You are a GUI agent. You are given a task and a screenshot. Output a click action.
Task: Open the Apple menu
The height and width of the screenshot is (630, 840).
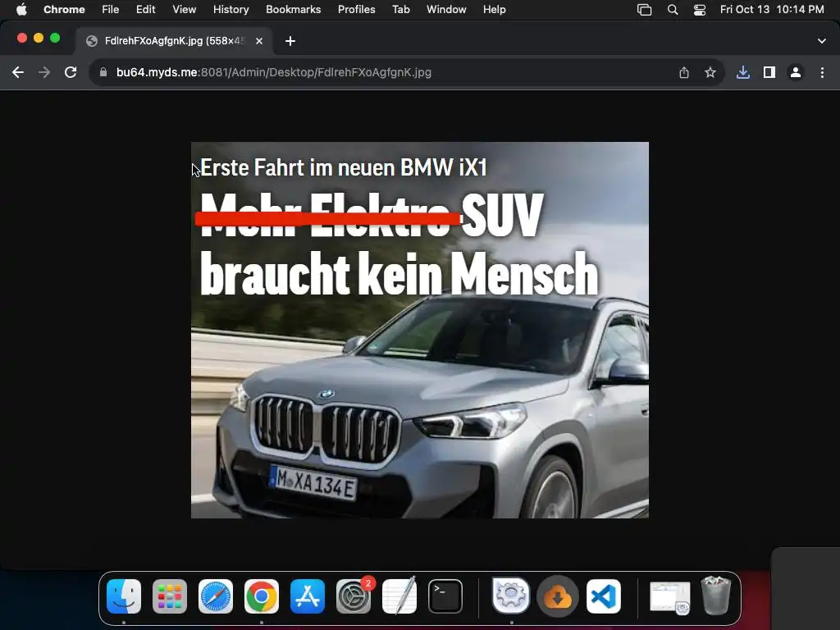pos(21,10)
